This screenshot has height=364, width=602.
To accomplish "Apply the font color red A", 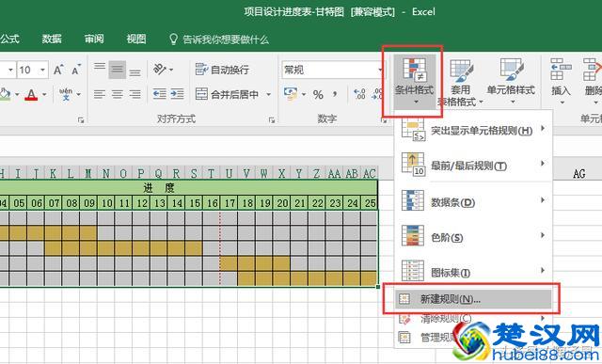I will 31,94.
